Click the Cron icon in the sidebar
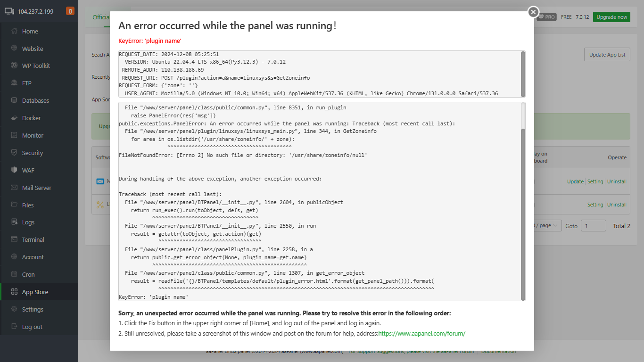644x362 pixels. click(x=14, y=274)
